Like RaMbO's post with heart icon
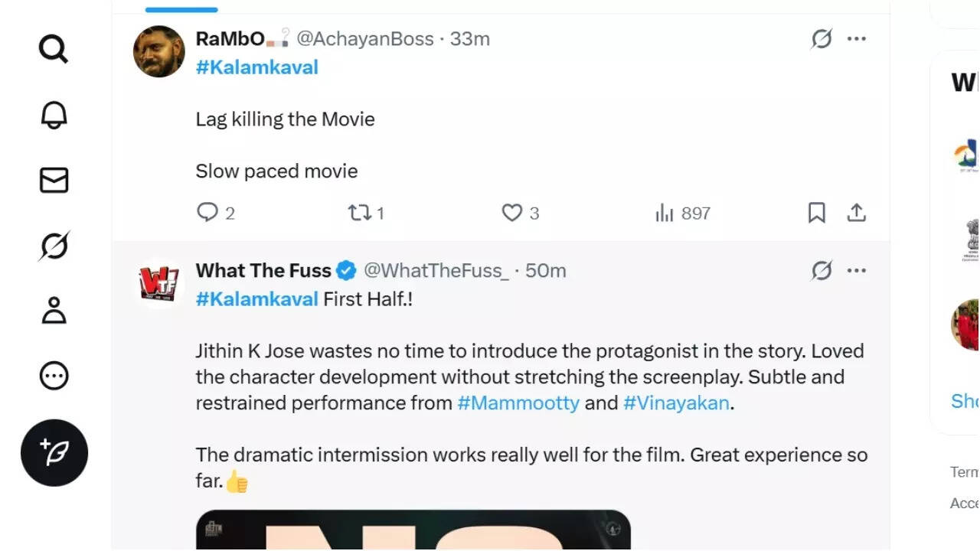Viewport: 980px width, 551px height. (511, 213)
